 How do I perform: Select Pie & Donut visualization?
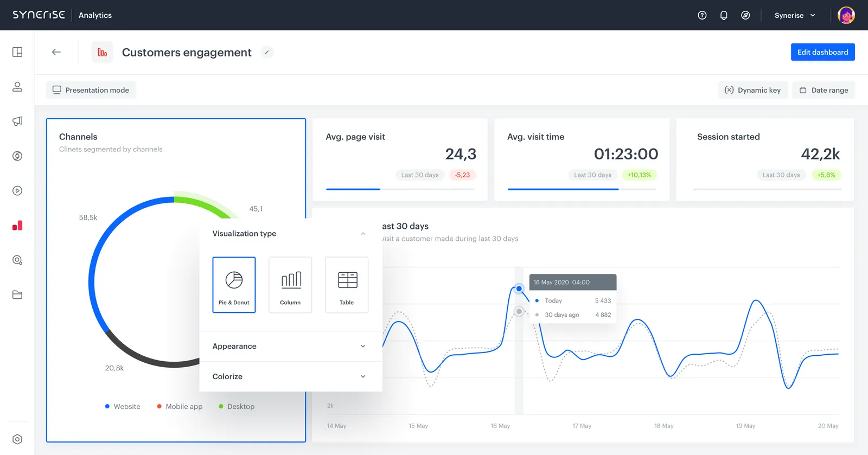point(234,285)
